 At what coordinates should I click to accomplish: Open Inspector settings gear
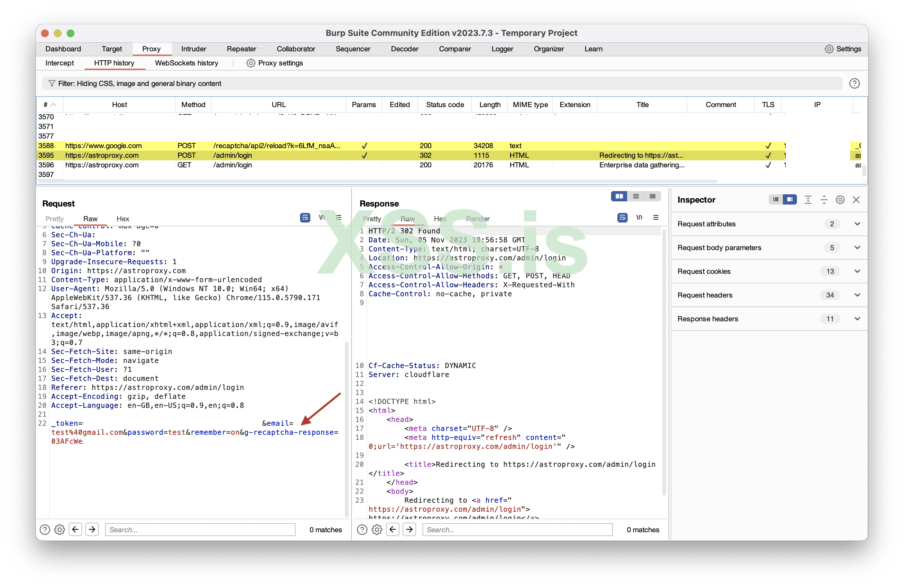(x=840, y=200)
